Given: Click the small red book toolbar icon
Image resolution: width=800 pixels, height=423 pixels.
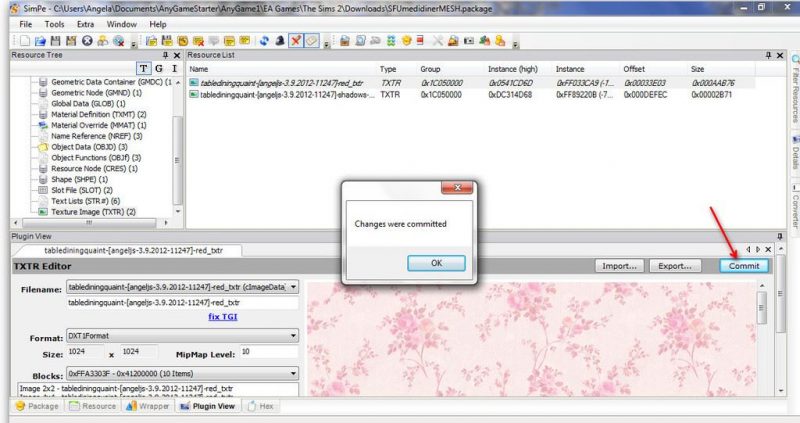Looking at the screenshot, I should click(x=420, y=40).
